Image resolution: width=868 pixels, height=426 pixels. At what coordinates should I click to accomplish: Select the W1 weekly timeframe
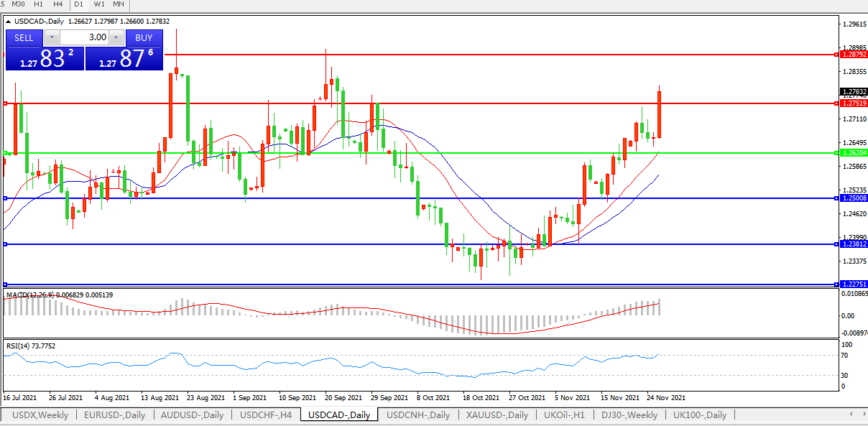tap(98, 4)
